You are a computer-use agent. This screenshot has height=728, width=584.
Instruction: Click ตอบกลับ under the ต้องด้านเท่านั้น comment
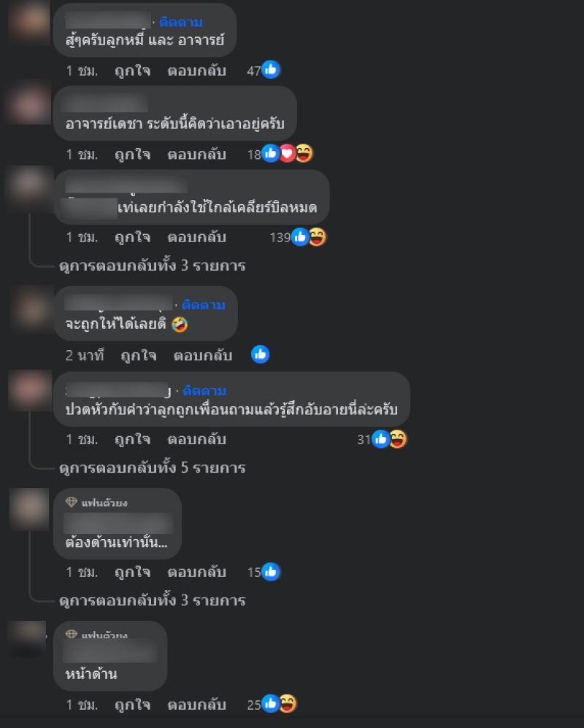pyautogui.click(x=196, y=572)
